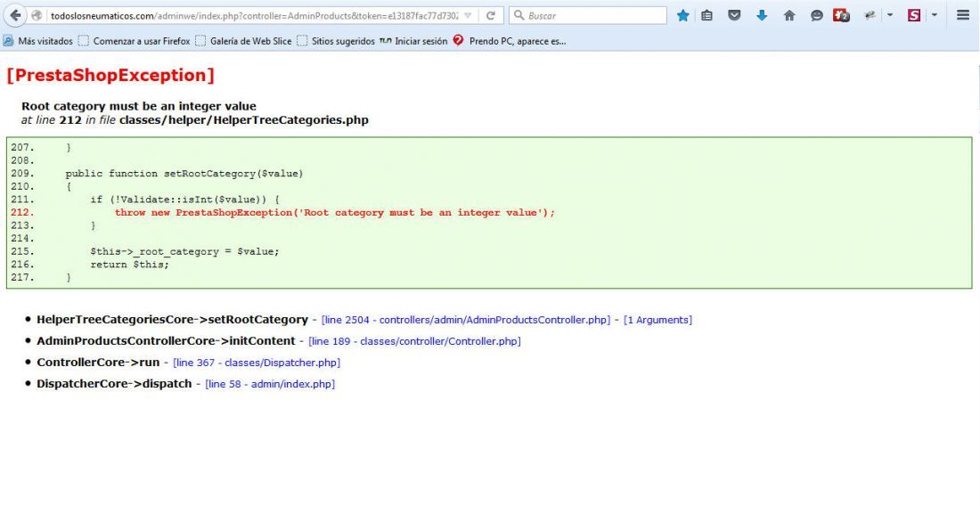
Task: Click the [PrestaShopException] heading
Action: click(110, 75)
